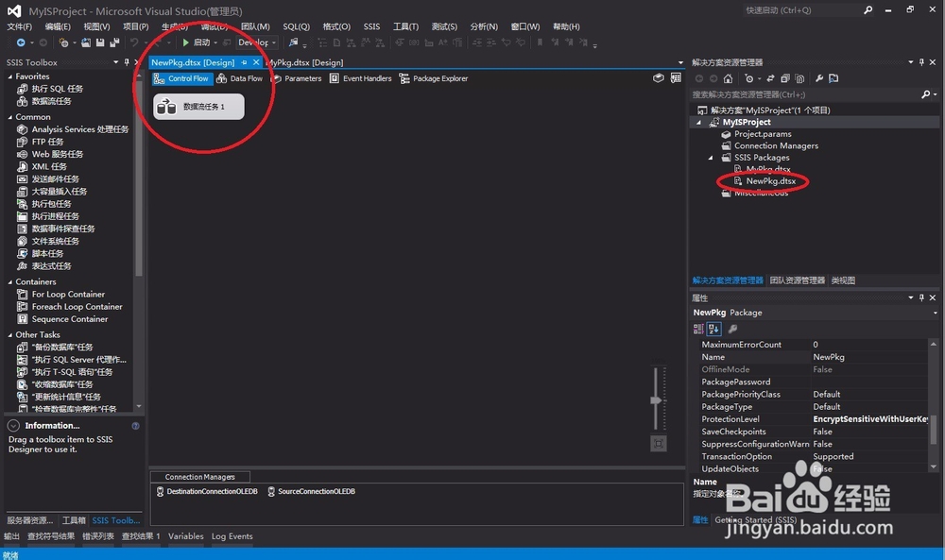The image size is (945, 560).
Task: Click the Save icon in main toolbar
Action: pyautogui.click(x=100, y=42)
